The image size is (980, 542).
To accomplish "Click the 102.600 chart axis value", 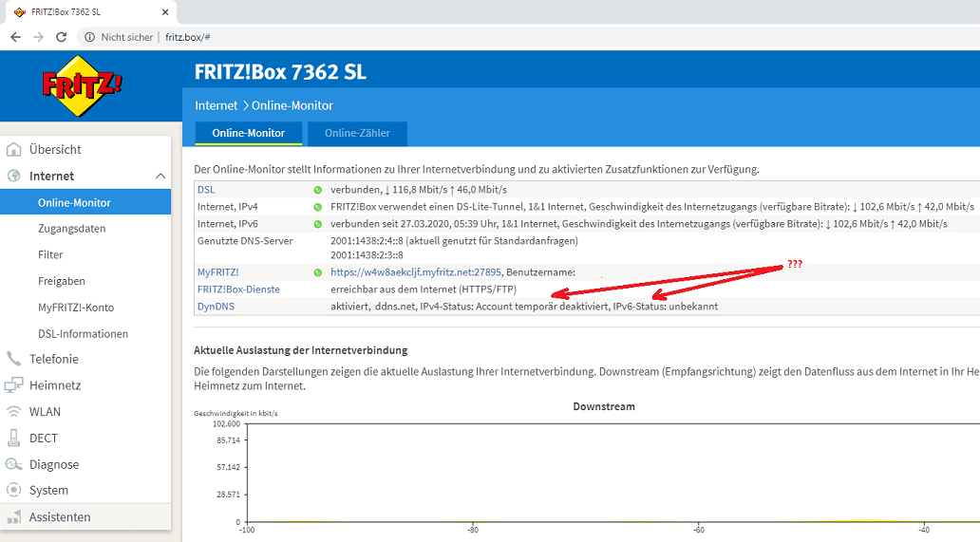I will pyautogui.click(x=226, y=424).
